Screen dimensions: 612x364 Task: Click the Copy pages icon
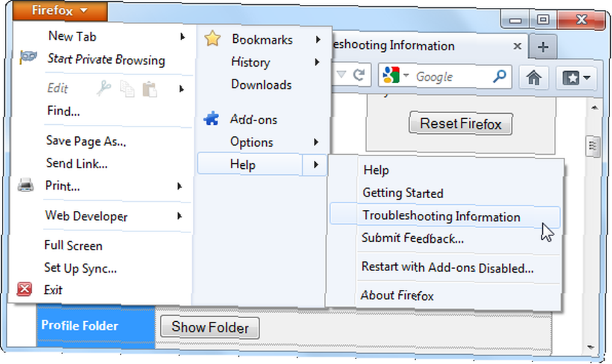127,89
